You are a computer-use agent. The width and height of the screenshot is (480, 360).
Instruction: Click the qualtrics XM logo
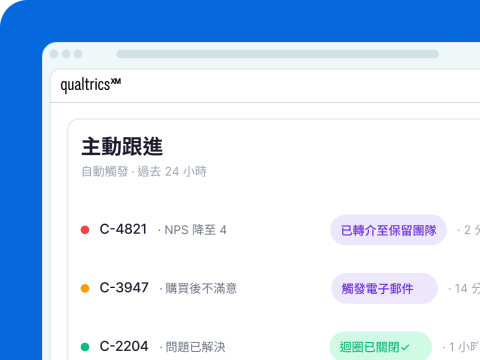[x=91, y=85]
